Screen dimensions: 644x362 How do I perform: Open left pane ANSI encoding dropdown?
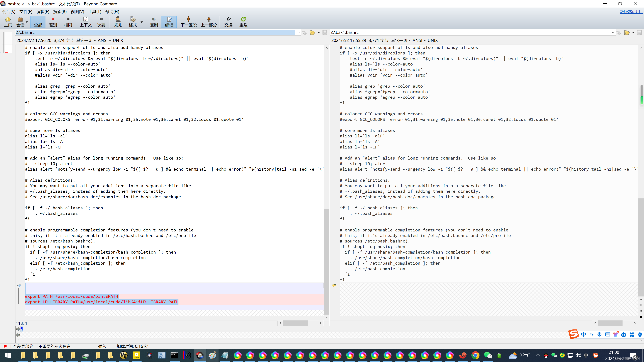(104, 40)
